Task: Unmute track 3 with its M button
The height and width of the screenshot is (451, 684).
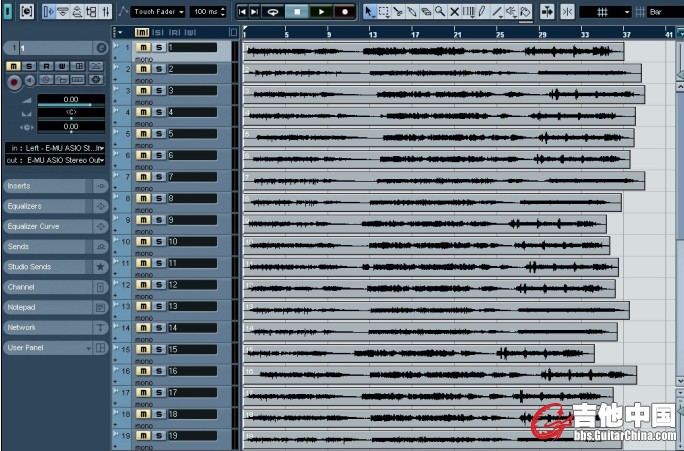Action: 143,91
